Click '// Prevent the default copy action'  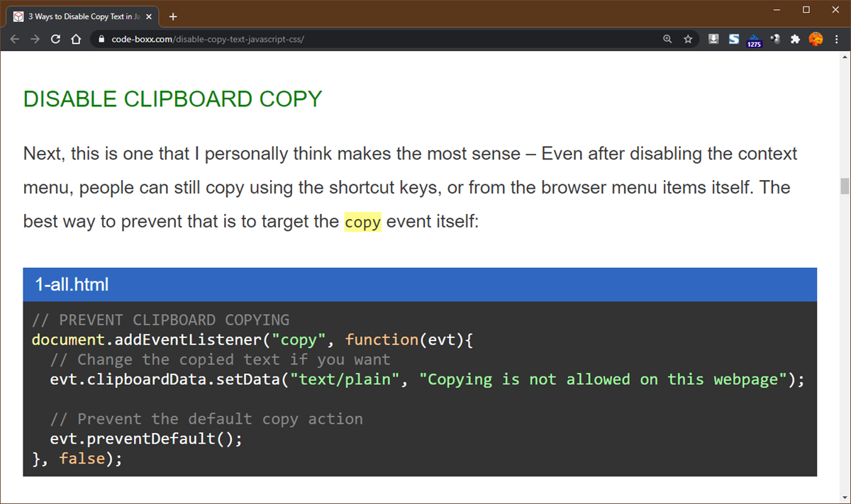click(206, 419)
